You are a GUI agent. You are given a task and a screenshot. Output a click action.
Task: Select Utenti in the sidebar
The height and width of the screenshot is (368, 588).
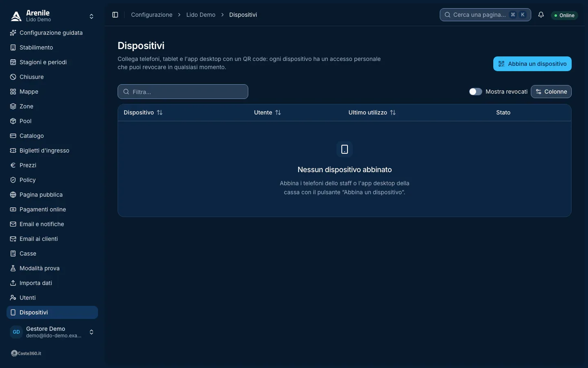tap(52, 298)
